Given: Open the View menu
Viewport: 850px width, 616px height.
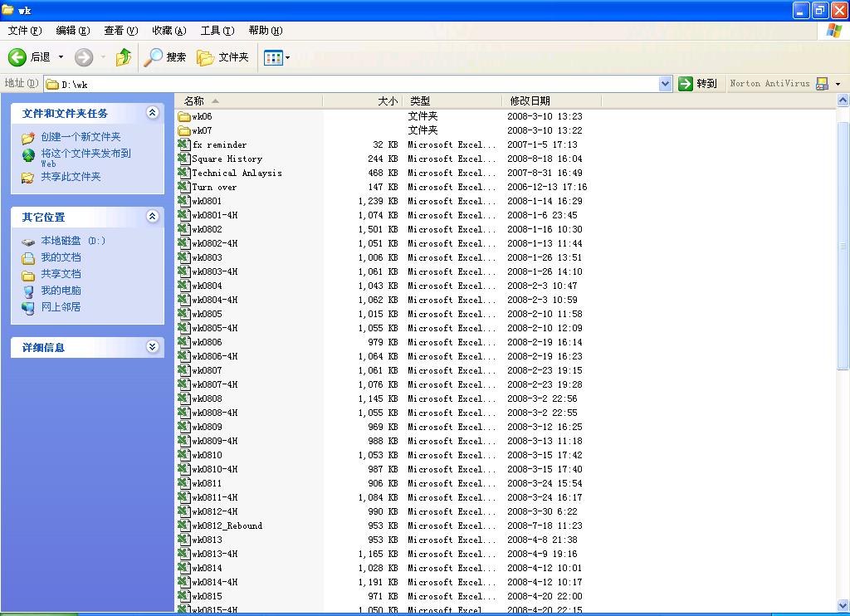Looking at the screenshot, I should click(121, 31).
